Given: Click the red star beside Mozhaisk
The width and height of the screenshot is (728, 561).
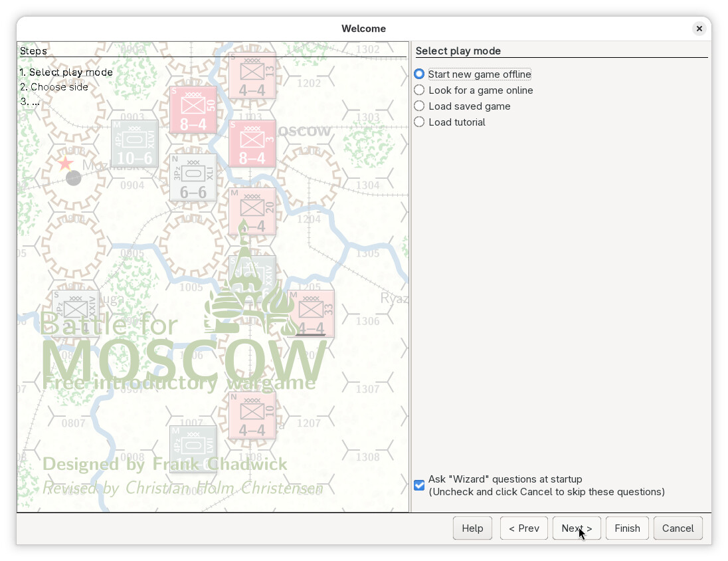Looking at the screenshot, I should tap(65, 164).
